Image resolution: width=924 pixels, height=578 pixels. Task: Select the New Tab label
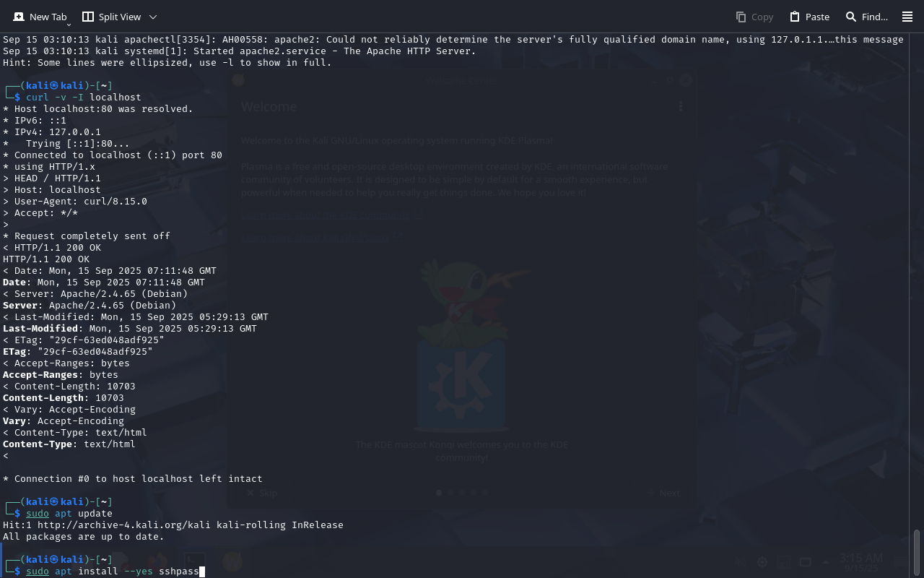(48, 17)
